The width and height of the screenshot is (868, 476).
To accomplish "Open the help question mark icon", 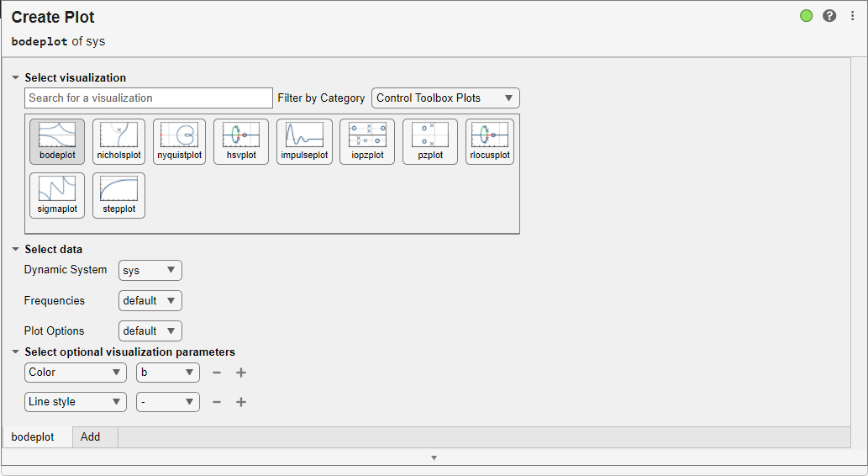I will 829,15.
